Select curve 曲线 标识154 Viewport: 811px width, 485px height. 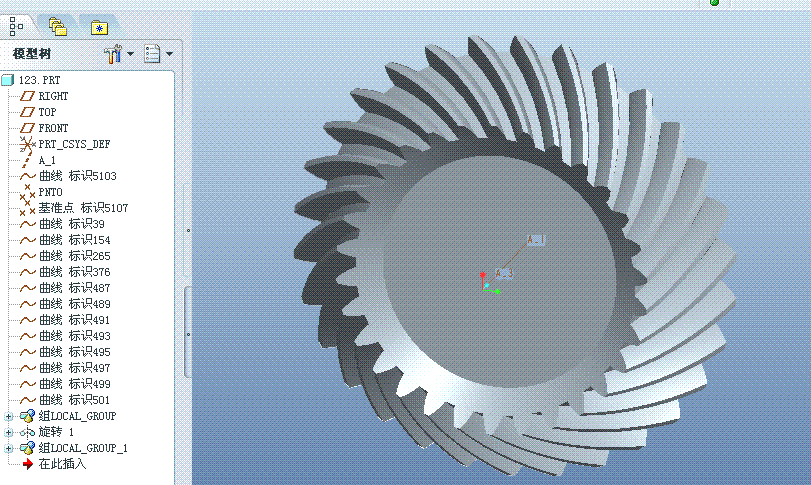point(75,240)
